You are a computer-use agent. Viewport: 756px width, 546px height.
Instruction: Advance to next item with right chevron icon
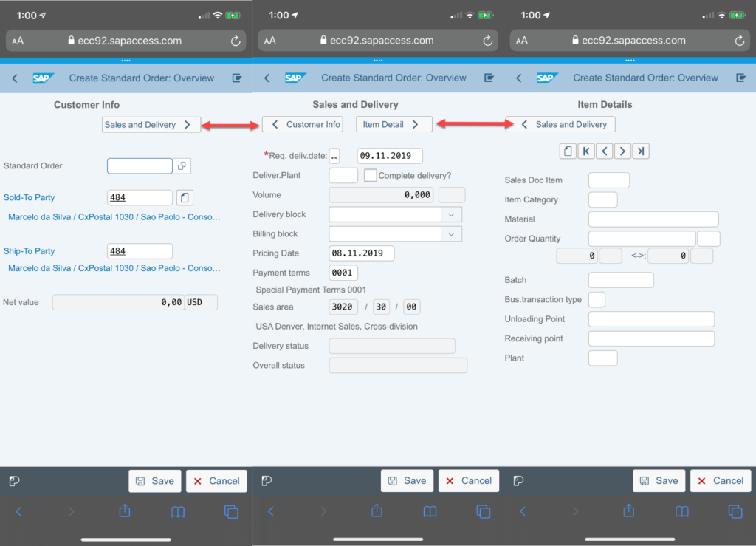coord(624,151)
